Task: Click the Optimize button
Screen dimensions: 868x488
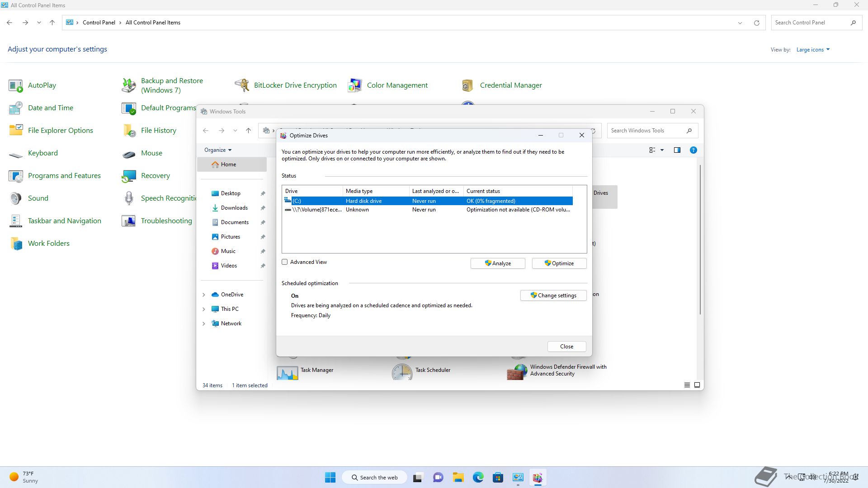Action: click(x=559, y=263)
